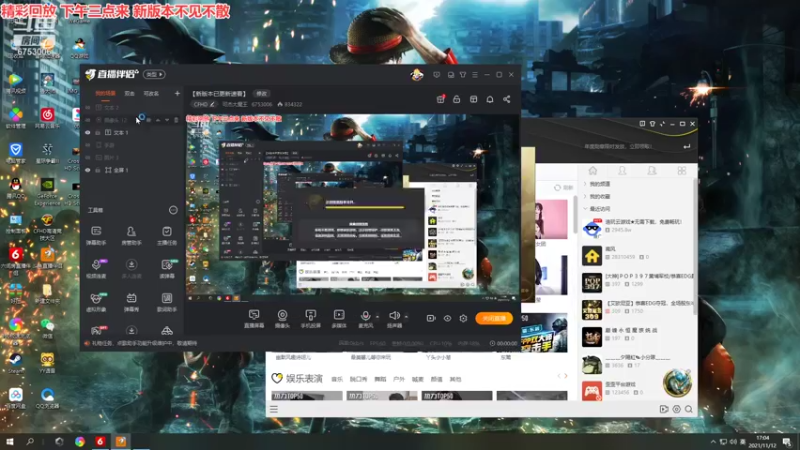The image size is (800, 450).
Task: Select the 全屏 1 layer row
Action: click(132, 170)
